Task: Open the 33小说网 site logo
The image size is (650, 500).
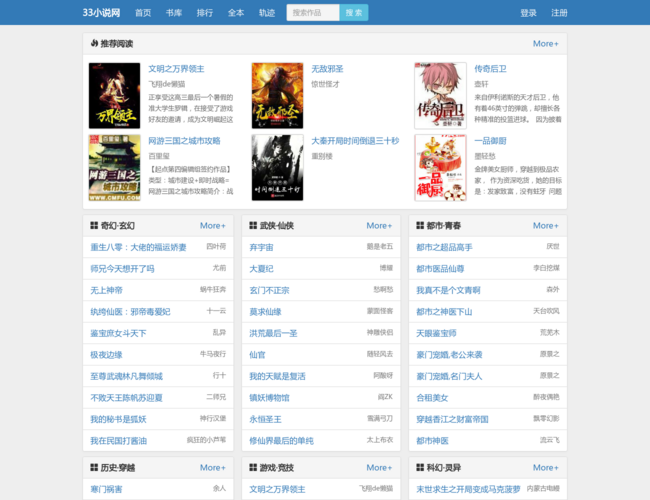Action: coord(102,12)
